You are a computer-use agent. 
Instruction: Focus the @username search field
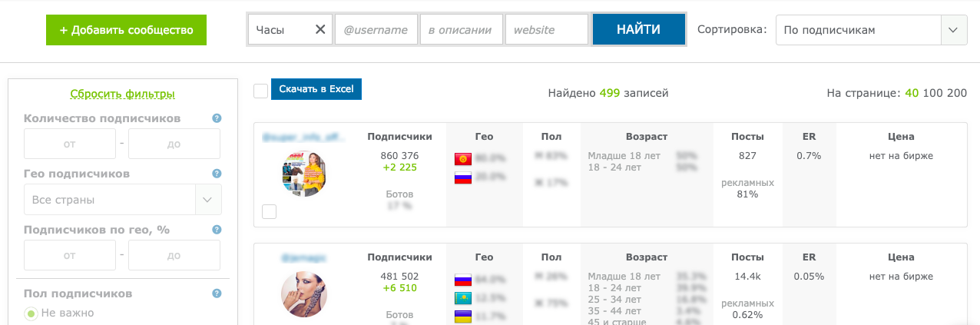click(x=376, y=30)
